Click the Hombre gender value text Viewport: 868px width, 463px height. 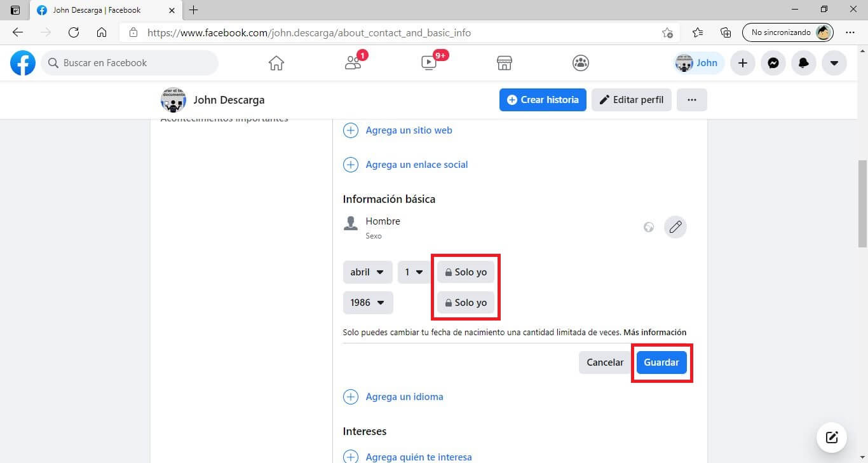(383, 221)
